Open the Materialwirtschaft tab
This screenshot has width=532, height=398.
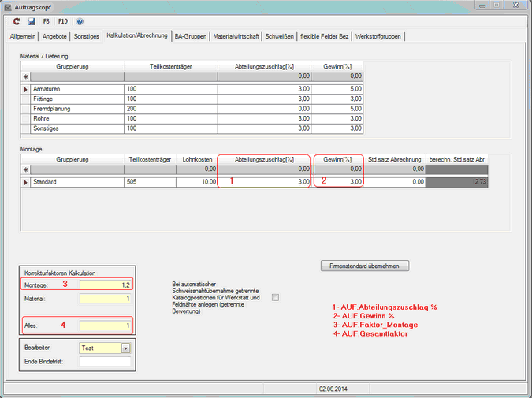[237, 36]
